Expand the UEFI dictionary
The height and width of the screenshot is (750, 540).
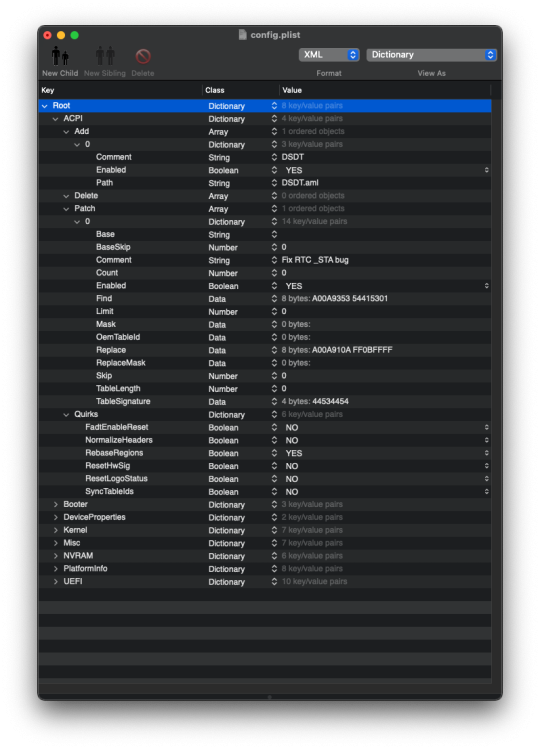55,582
